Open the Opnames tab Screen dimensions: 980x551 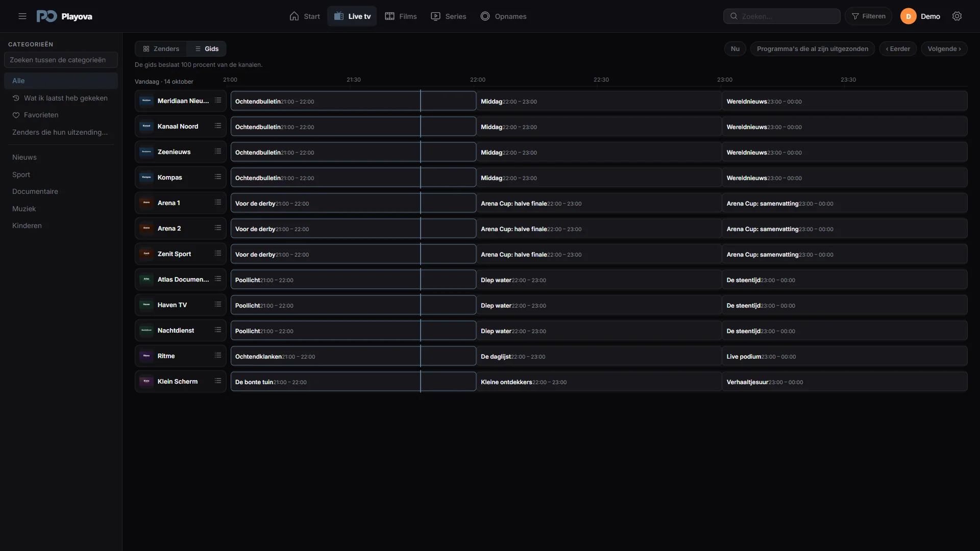coord(503,16)
